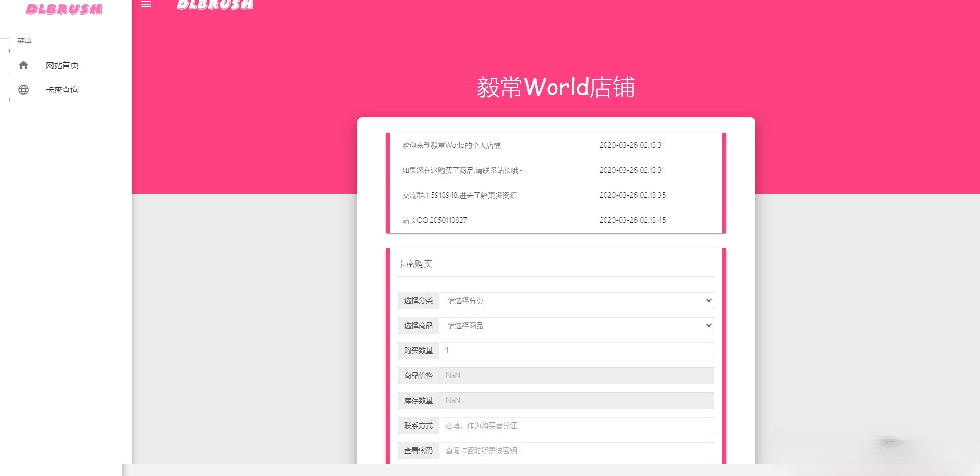Click the 站长QQ:2050113827 announcement row

[x=555, y=220]
